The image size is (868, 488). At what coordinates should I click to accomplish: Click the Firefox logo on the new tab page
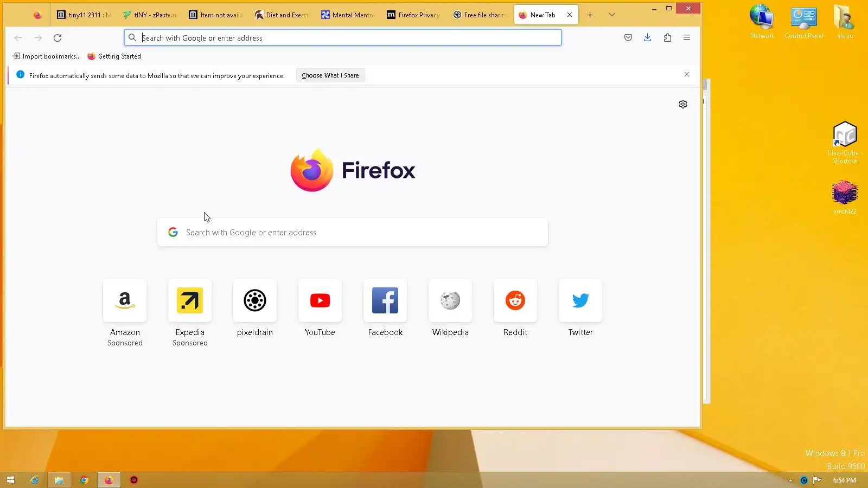(353, 170)
